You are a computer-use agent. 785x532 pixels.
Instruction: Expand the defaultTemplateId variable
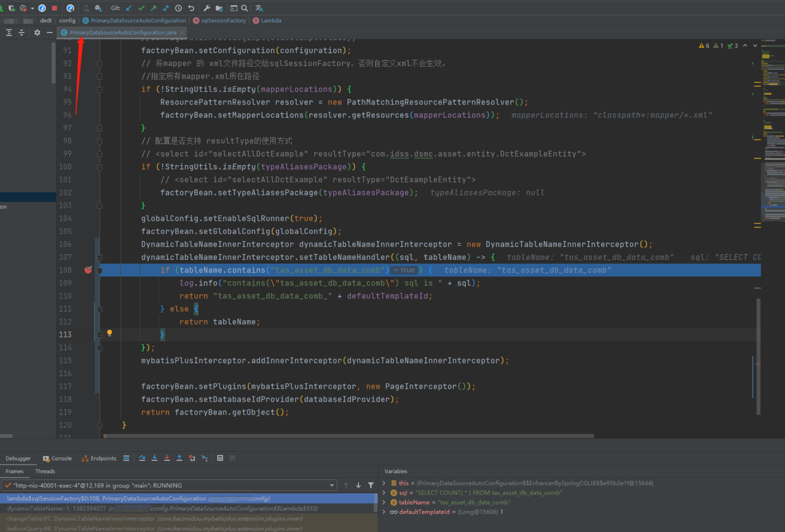[384, 512]
